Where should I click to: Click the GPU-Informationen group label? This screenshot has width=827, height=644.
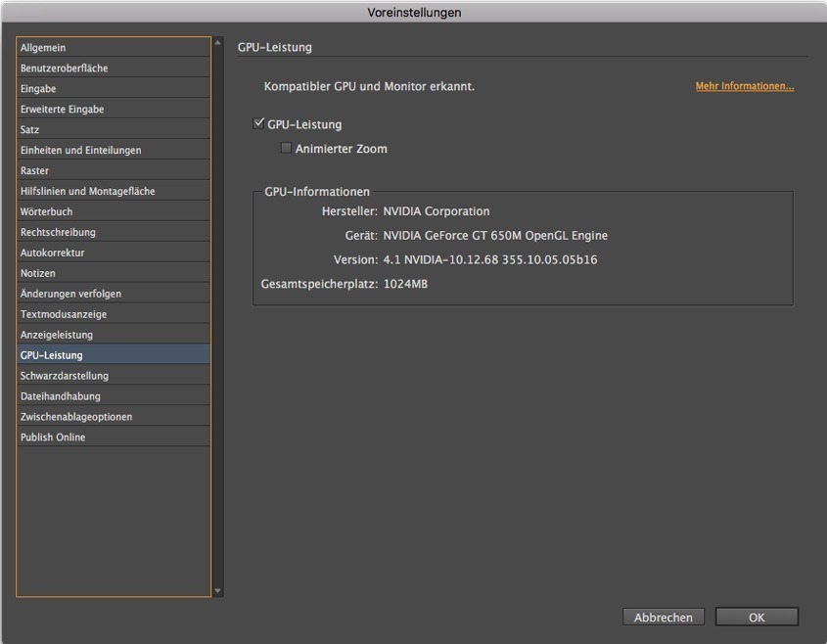[x=317, y=192]
